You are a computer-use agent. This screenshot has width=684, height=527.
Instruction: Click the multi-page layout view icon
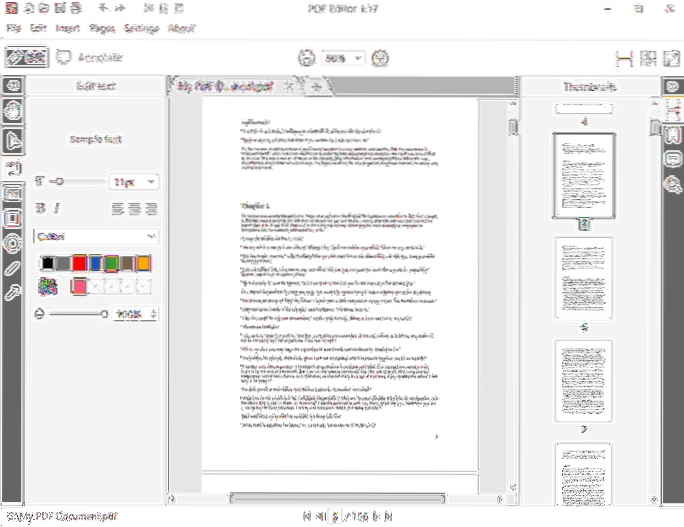(x=648, y=58)
